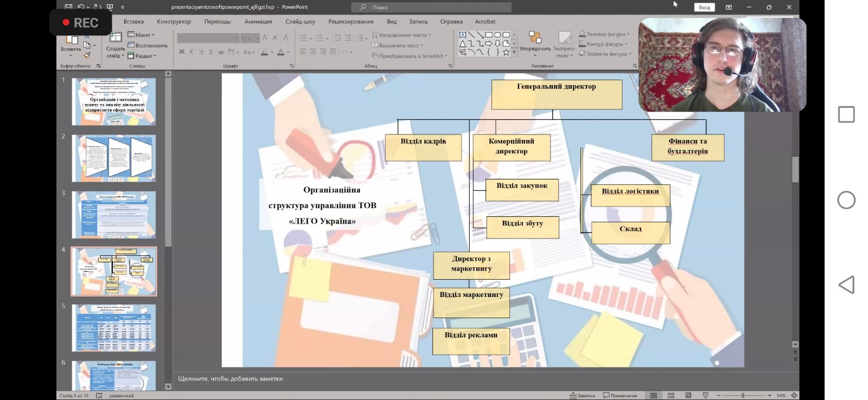This screenshot has width=868, height=400.
Task: Open Shape Outline (Контур фигуры) dropdown
Action: click(x=603, y=44)
